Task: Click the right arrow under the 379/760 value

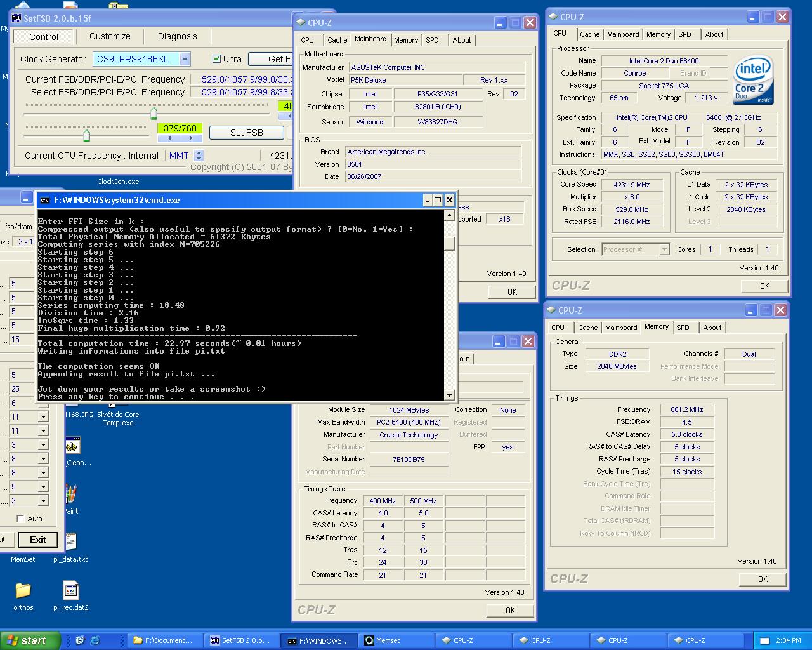Action: click(192, 138)
